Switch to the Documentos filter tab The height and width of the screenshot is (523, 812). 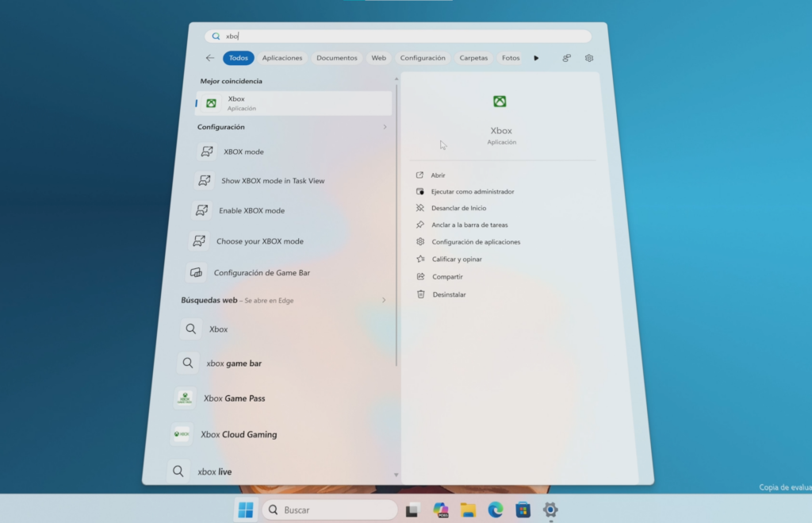click(336, 58)
